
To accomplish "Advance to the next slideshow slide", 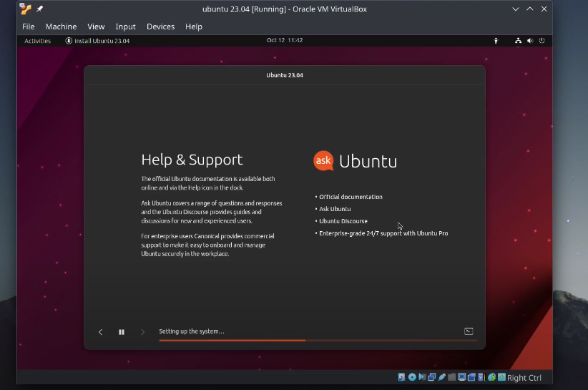I will click(142, 332).
